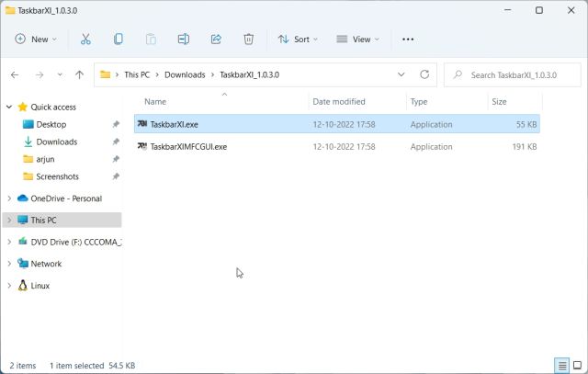Open the Sort options dropdown
588x374 pixels.
click(298, 40)
